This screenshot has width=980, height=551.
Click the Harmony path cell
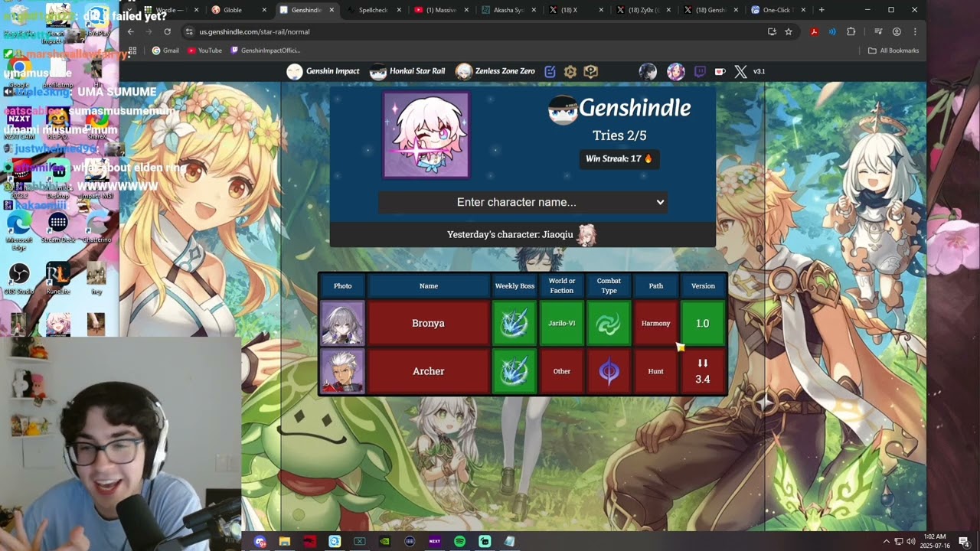pos(655,323)
